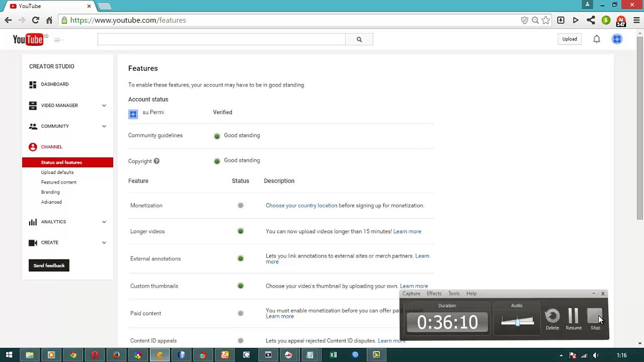Select Featured content
Image resolution: width=644 pixels, height=362 pixels.
click(59, 182)
